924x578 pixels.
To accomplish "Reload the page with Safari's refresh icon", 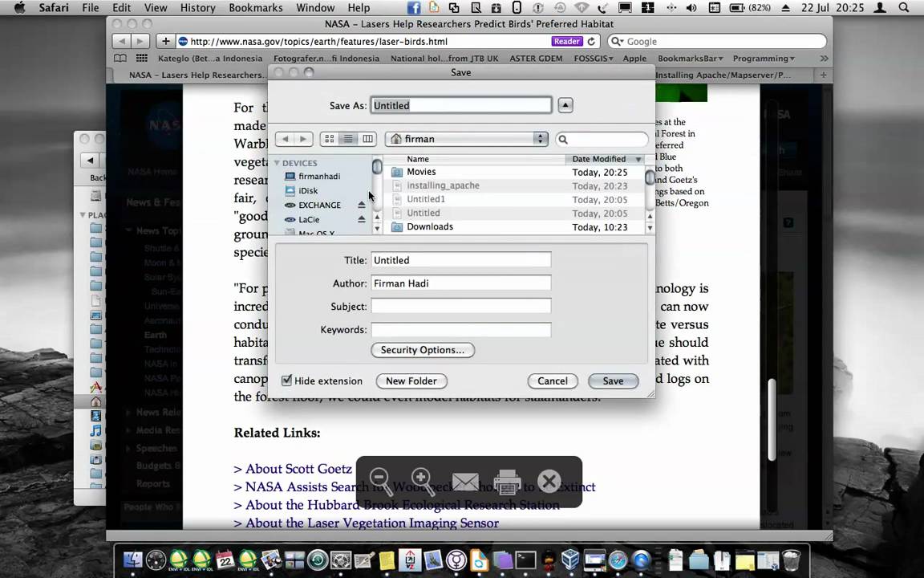I will coord(591,41).
